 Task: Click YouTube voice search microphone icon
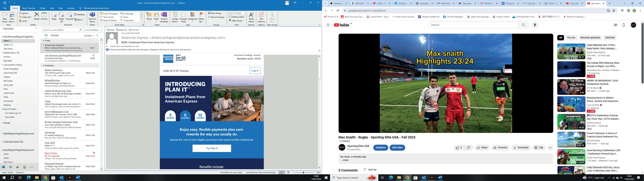pyautogui.click(x=535, y=25)
